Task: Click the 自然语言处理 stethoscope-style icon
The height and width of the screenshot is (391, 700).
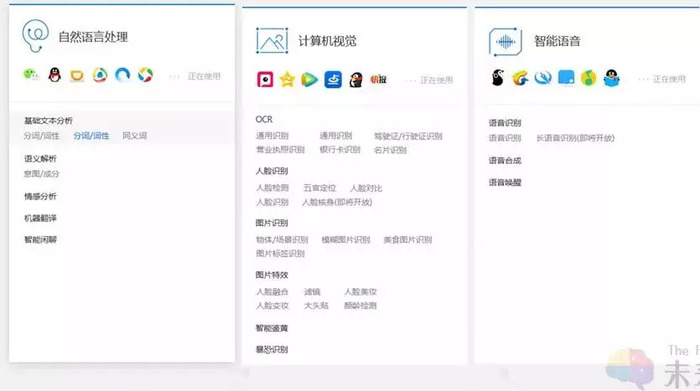Action: pyautogui.click(x=35, y=36)
